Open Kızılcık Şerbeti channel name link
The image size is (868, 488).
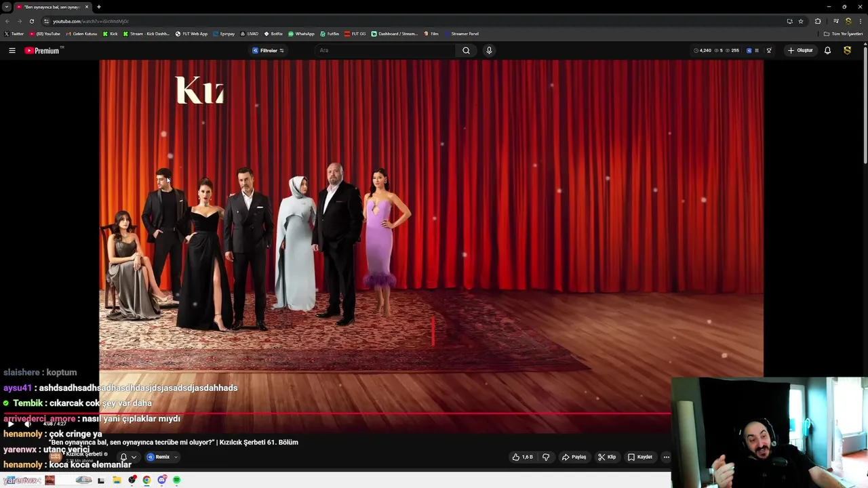pos(84,454)
